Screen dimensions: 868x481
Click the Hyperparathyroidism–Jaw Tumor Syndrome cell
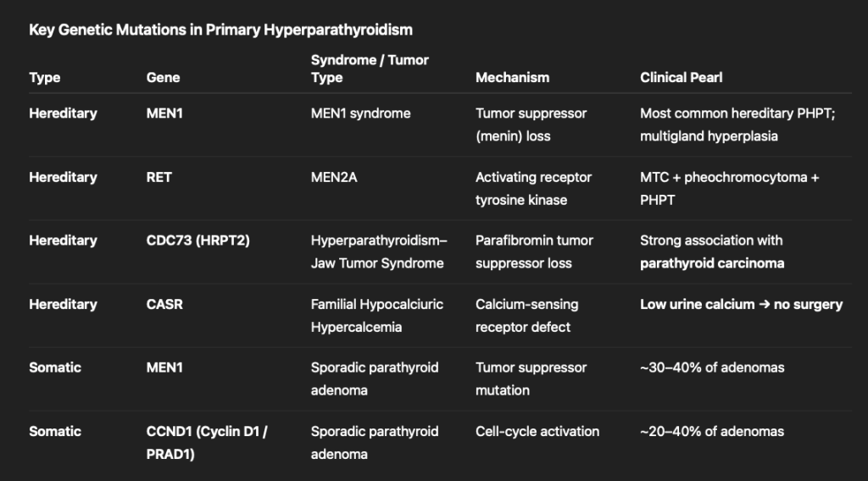click(377, 252)
